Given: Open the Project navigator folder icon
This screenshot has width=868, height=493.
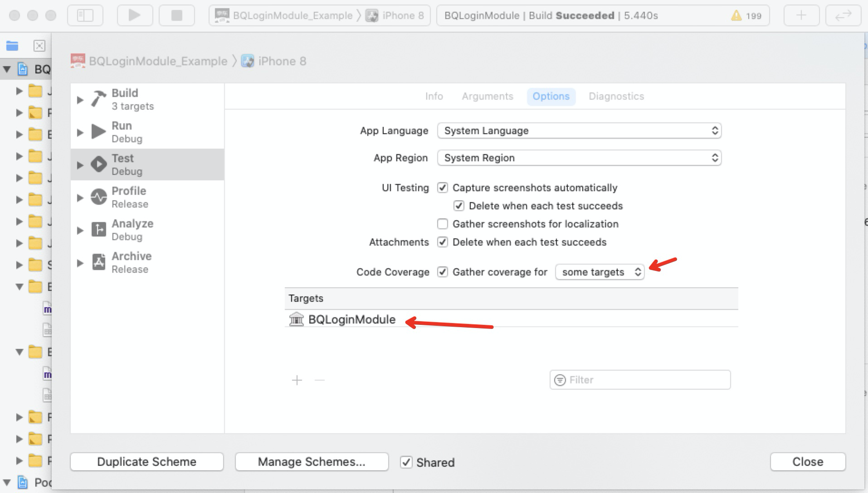Looking at the screenshot, I should (12, 45).
